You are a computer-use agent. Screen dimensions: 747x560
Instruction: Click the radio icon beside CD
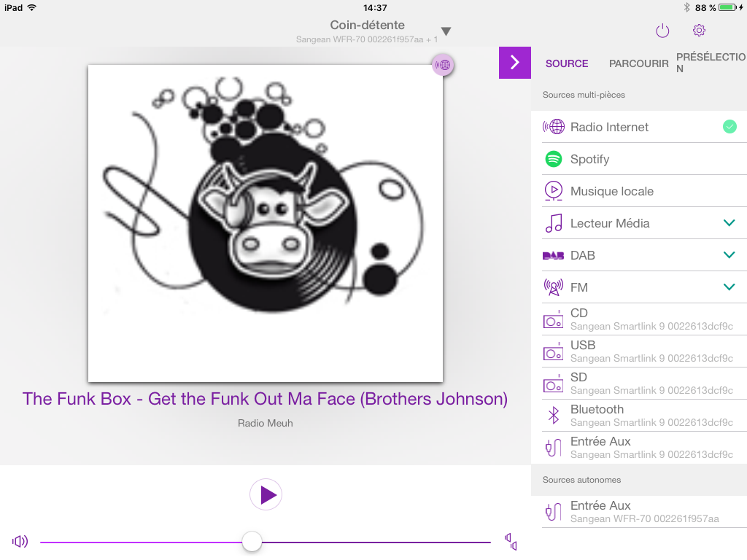coord(553,320)
